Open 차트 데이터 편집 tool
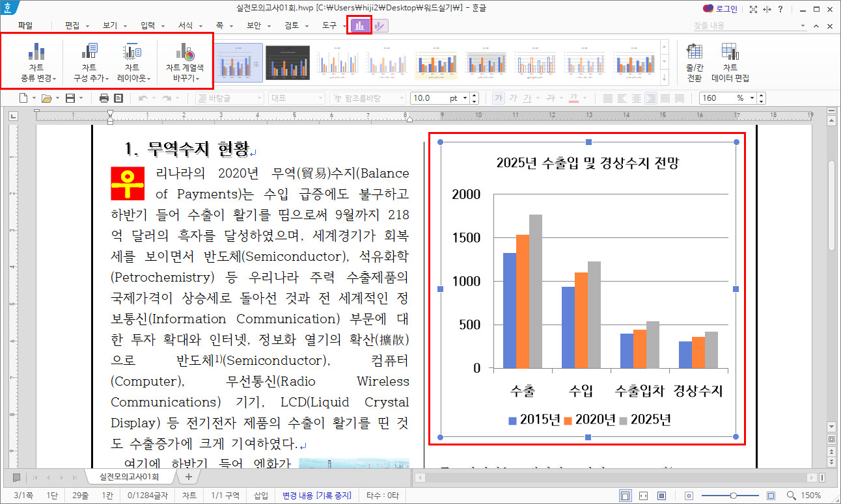This screenshot has height=504, width=841. [x=730, y=63]
